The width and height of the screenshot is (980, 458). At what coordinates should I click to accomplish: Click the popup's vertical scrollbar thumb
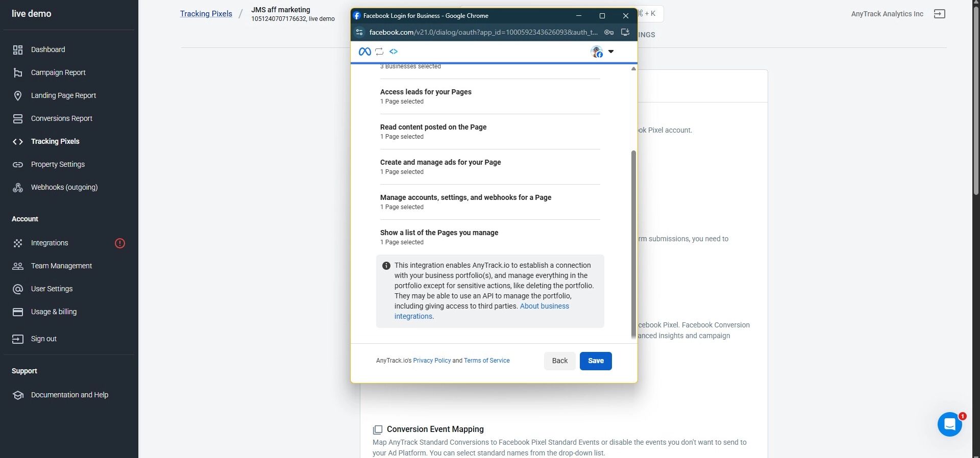coord(633,245)
